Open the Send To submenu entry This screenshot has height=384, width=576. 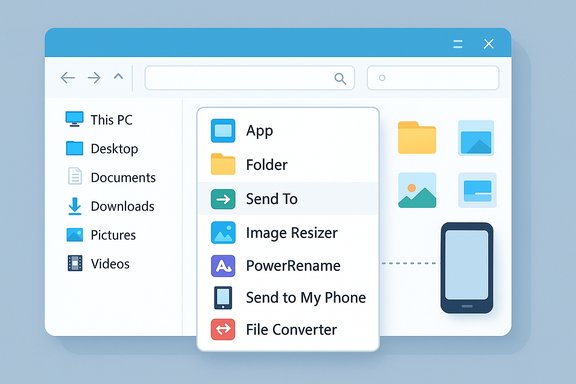click(288, 198)
